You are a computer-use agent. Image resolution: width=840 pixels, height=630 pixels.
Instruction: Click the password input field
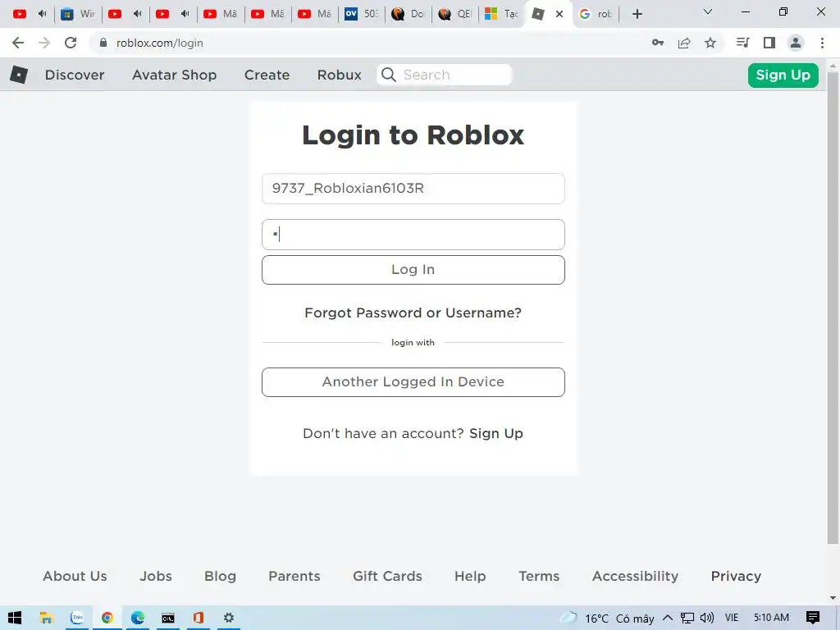click(x=413, y=235)
